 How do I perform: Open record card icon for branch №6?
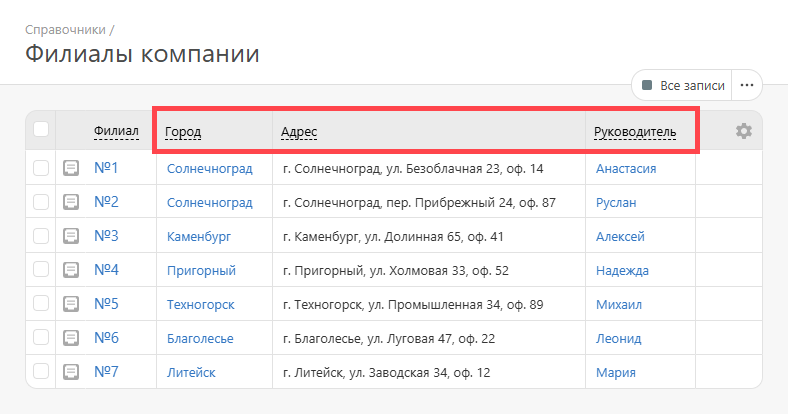(x=71, y=338)
